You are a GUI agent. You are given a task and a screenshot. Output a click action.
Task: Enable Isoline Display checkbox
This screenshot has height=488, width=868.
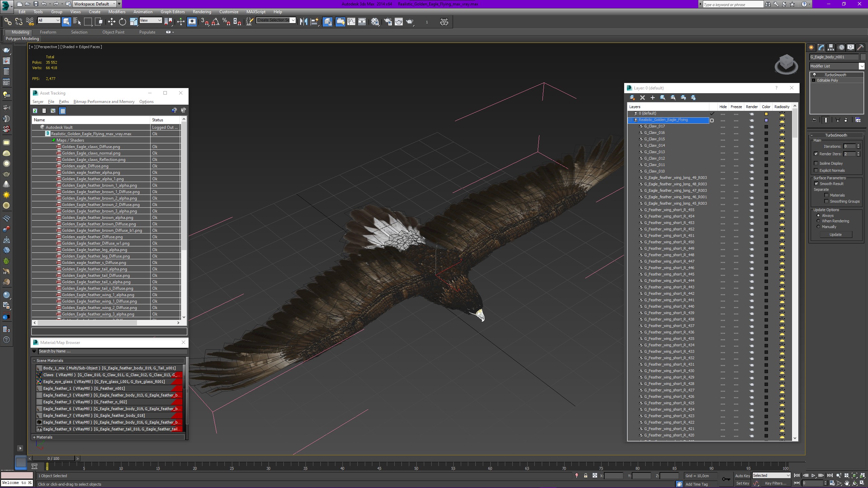[x=816, y=163]
